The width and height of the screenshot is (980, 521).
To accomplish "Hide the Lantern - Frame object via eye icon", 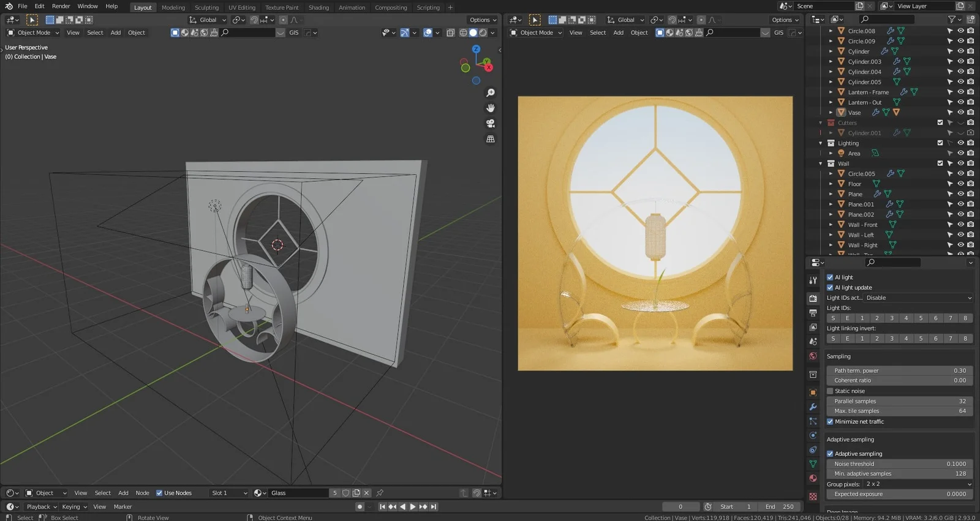I will [960, 92].
